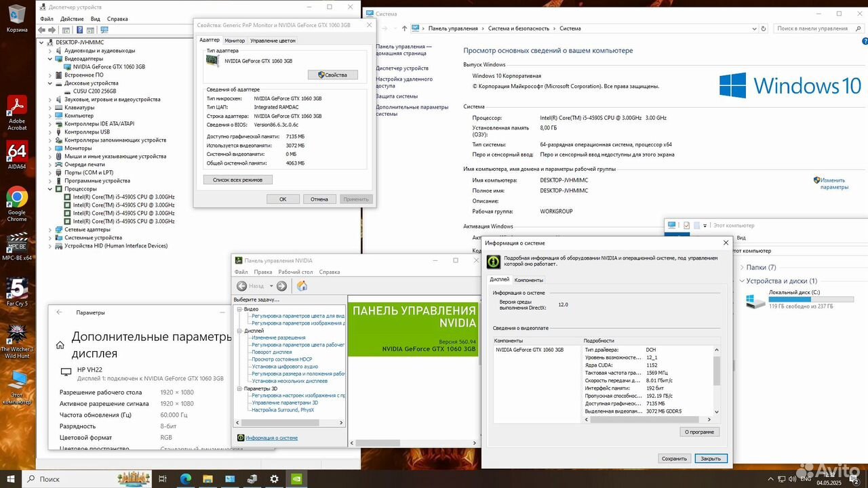
Task: Open the Settings gear on the taskbar
Action: [274, 479]
